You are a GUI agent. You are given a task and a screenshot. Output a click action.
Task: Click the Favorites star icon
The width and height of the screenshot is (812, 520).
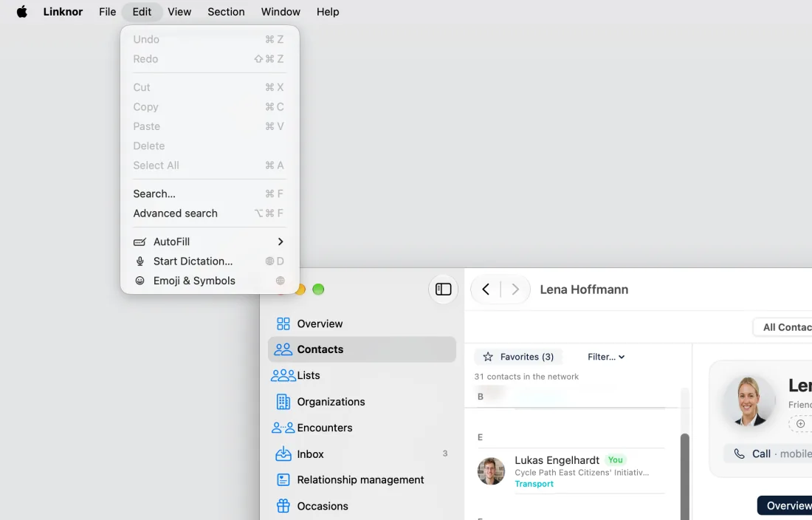pyautogui.click(x=488, y=357)
